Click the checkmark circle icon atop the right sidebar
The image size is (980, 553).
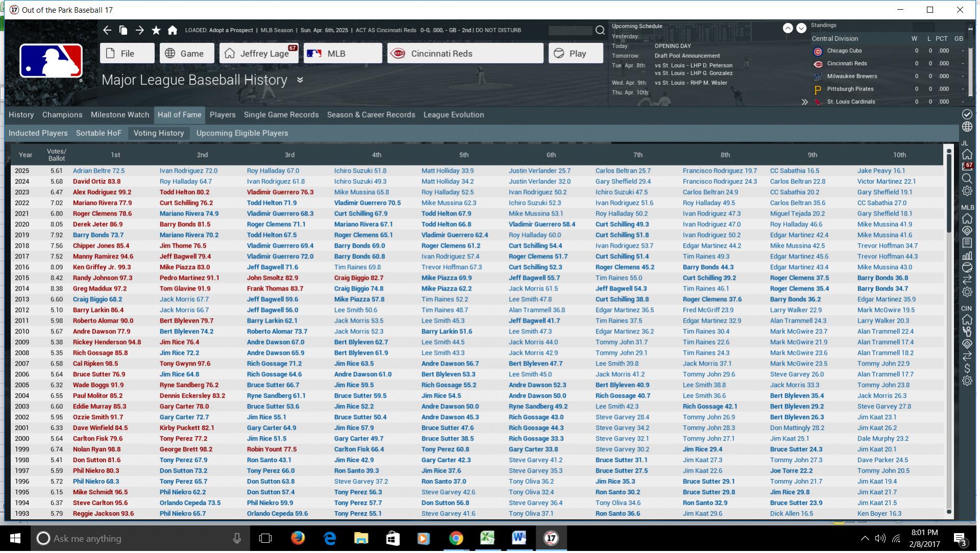point(967,114)
